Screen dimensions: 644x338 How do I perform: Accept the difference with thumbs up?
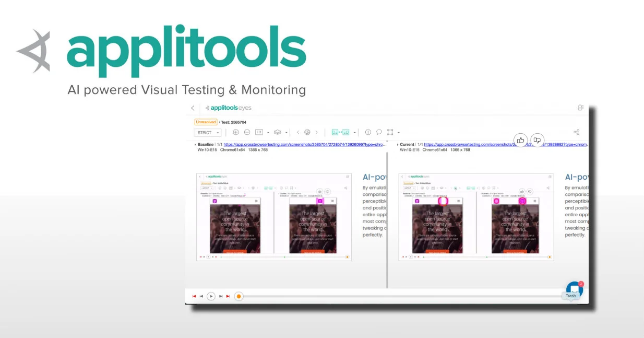point(520,140)
